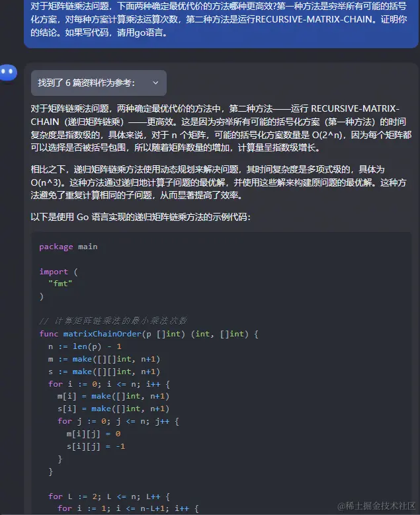Click the code line for L := 2; L <= n; L++
The image size is (420, 515).
109,496
